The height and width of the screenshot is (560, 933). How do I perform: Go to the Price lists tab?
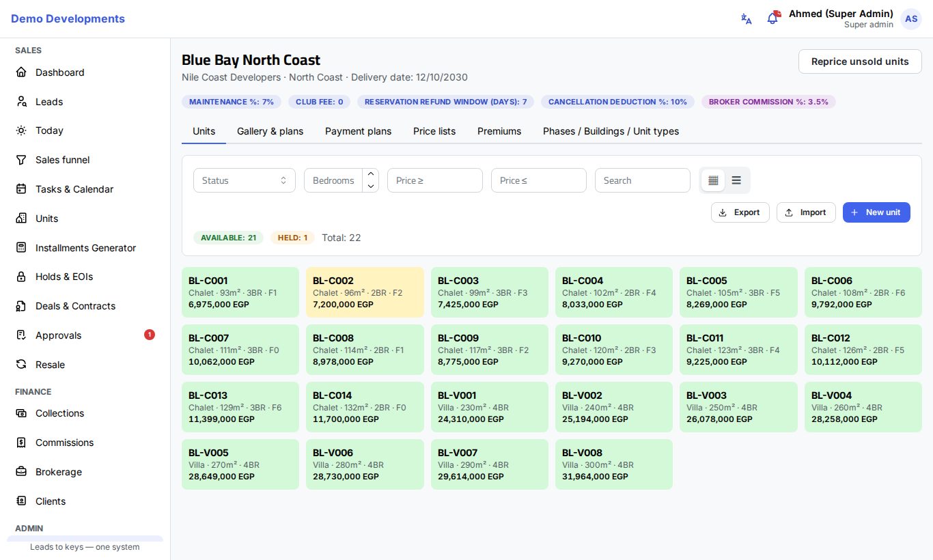434,131
